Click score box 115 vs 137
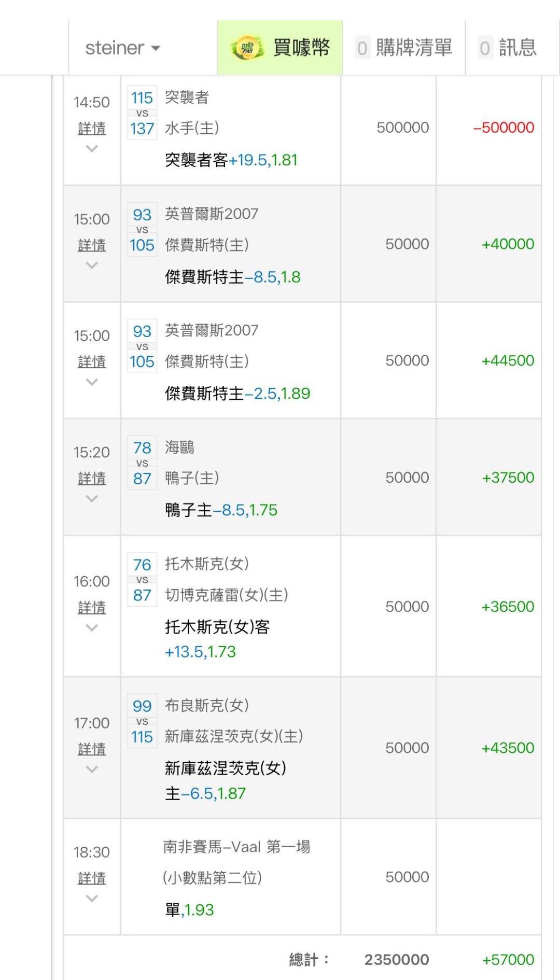 coord(142,113)
